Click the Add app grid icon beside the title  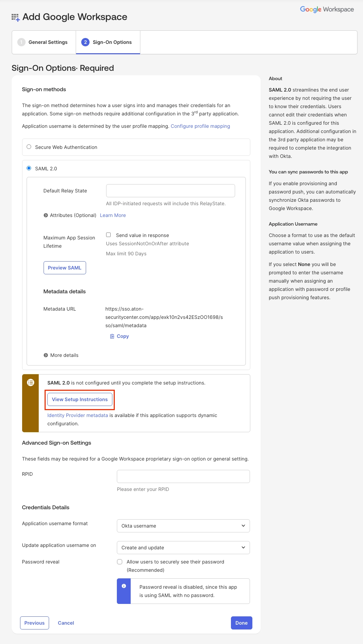(16, 17)
